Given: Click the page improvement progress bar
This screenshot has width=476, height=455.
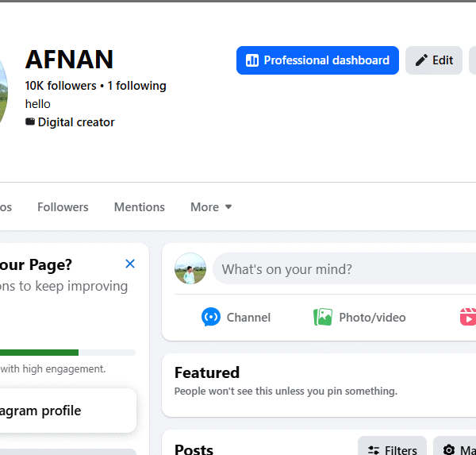Looking at the screenshot, I should pos(67,353).
